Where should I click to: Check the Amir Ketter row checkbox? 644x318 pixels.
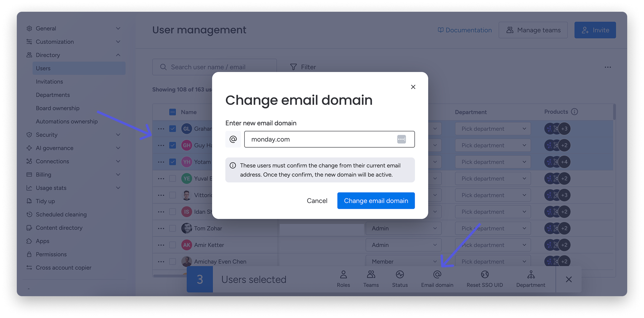tap(173, 245)
